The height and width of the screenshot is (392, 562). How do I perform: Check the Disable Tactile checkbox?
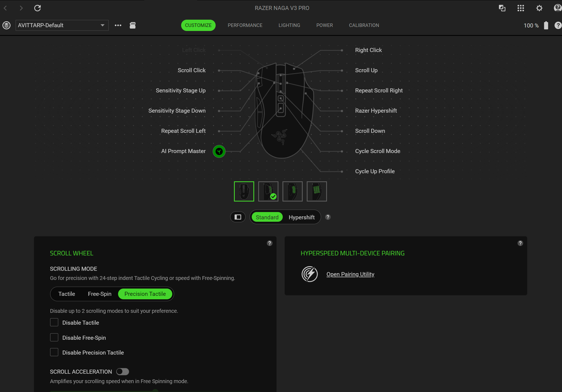point(54,322)
